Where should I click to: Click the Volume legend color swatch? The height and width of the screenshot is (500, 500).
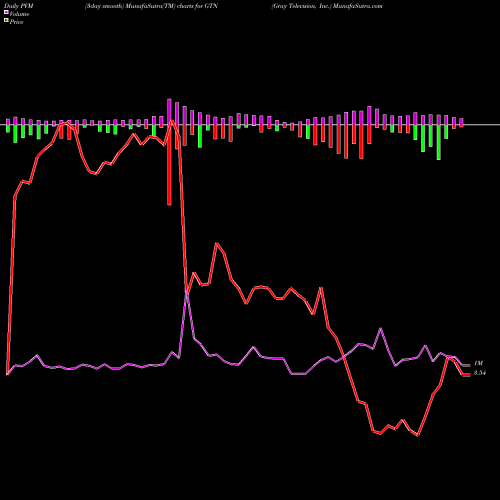pos(6,13)
